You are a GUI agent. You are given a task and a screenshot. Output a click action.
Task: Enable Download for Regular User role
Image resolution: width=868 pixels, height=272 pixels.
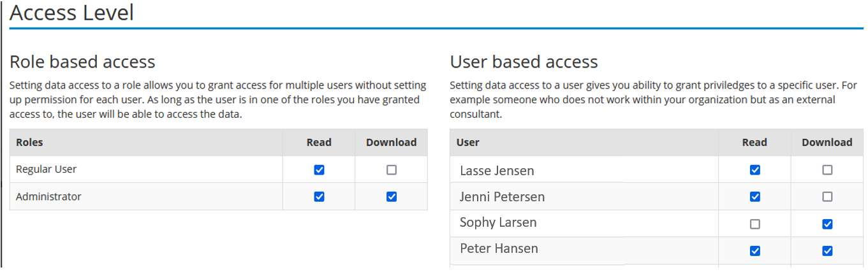pos(392,170)
